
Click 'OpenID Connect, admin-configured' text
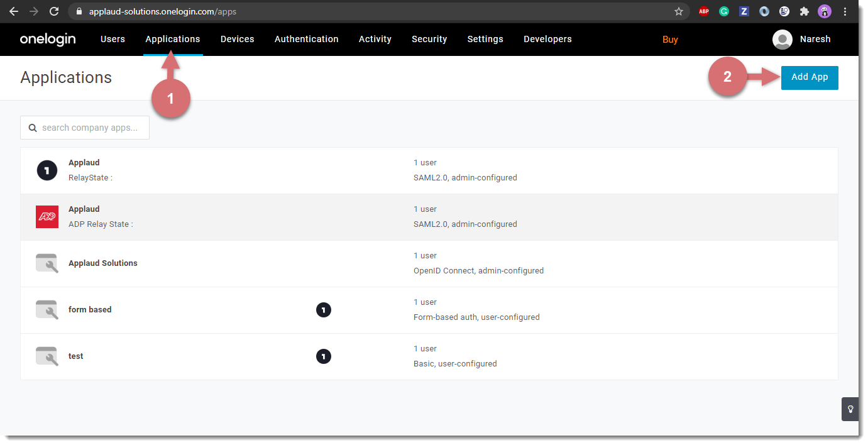478,271
